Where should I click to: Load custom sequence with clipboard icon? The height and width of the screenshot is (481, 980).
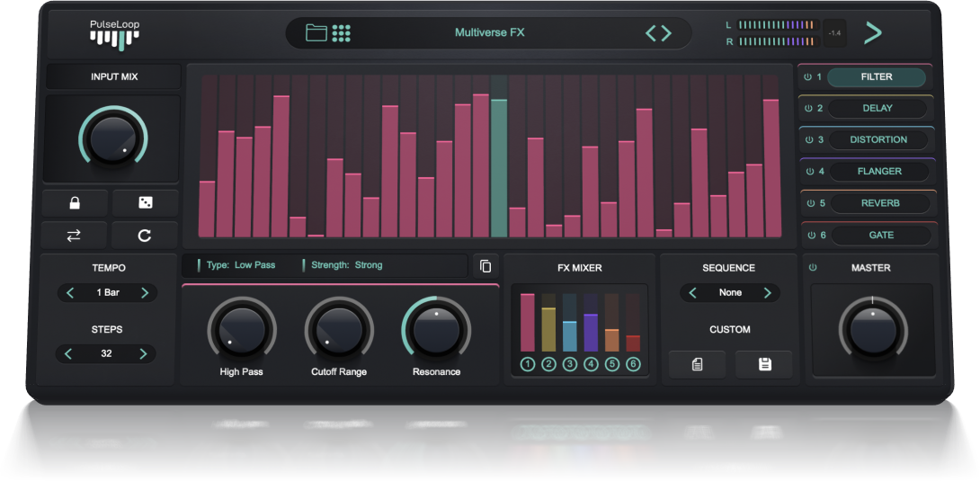click(x=697, y=364)
